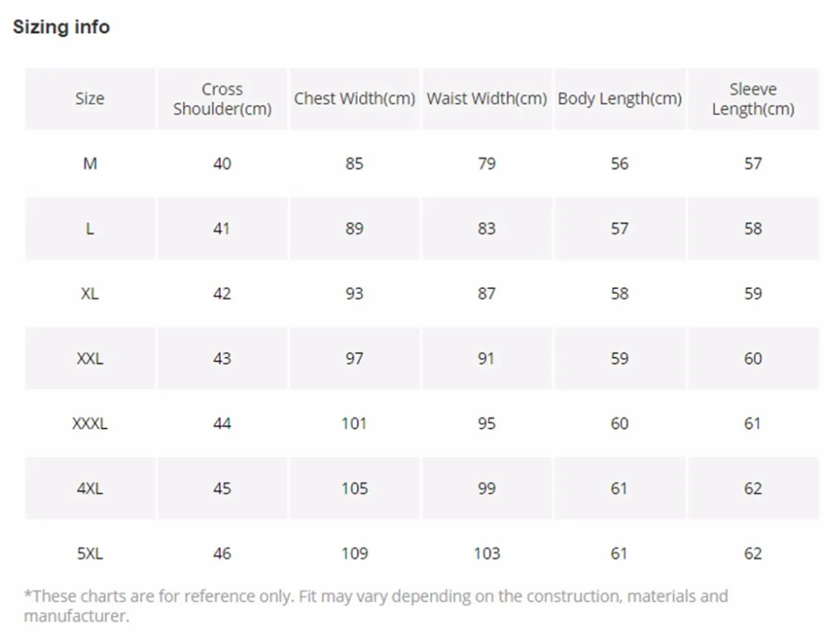Screen dimensions: 824x644
Task: Click the Sleeve Length(cm) column header
Action: [x=753, y=99]
